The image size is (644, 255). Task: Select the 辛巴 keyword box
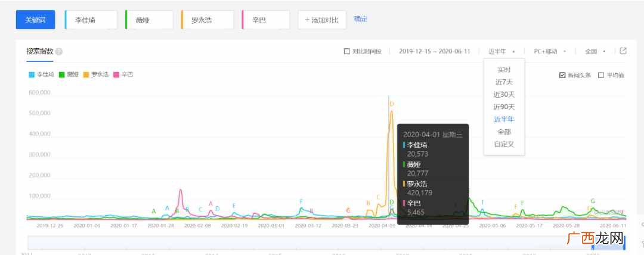pos(266,20)
